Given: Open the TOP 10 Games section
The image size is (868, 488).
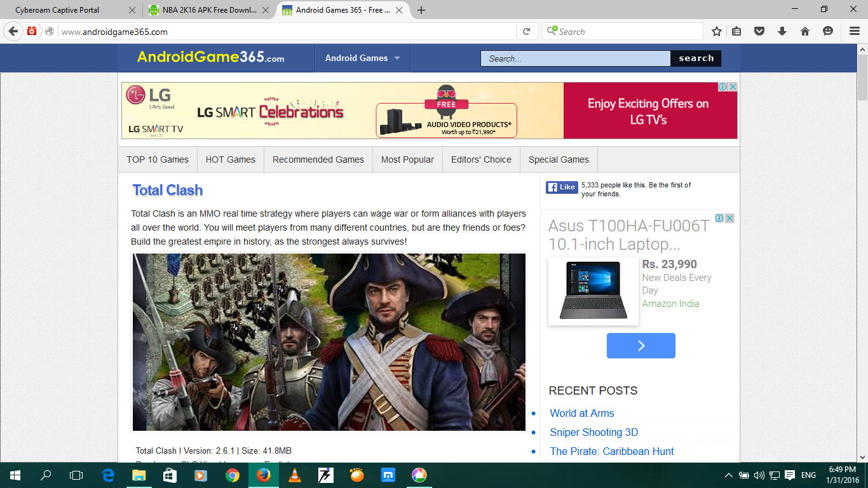Looking at the screenshot, I should tap(158, 159).
